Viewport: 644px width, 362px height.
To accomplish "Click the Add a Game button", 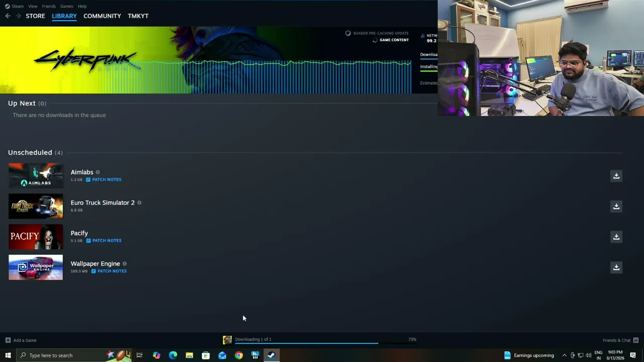I will (x=21, y=340).
